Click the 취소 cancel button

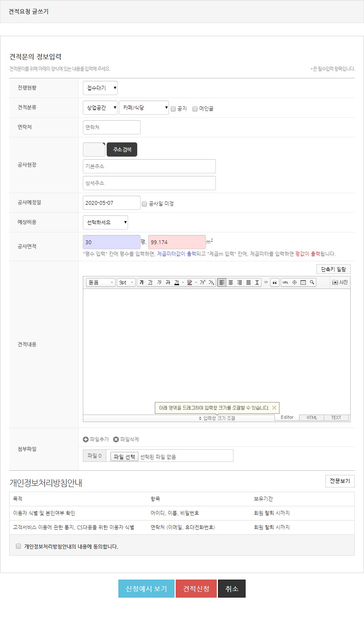[232, 588]
